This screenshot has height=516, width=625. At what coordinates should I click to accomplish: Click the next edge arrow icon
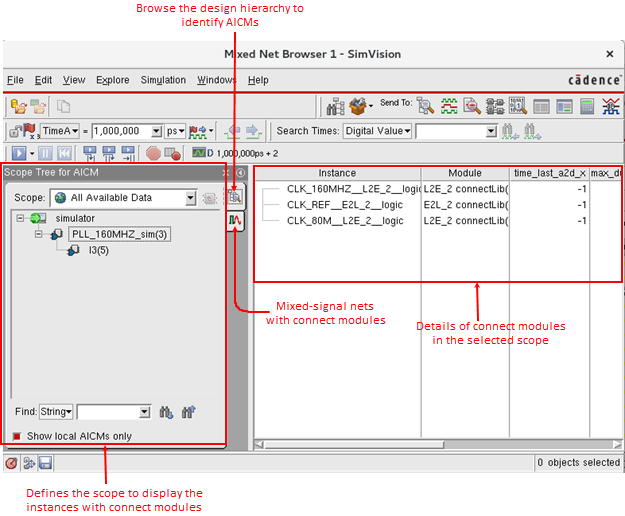click(254, 131)
